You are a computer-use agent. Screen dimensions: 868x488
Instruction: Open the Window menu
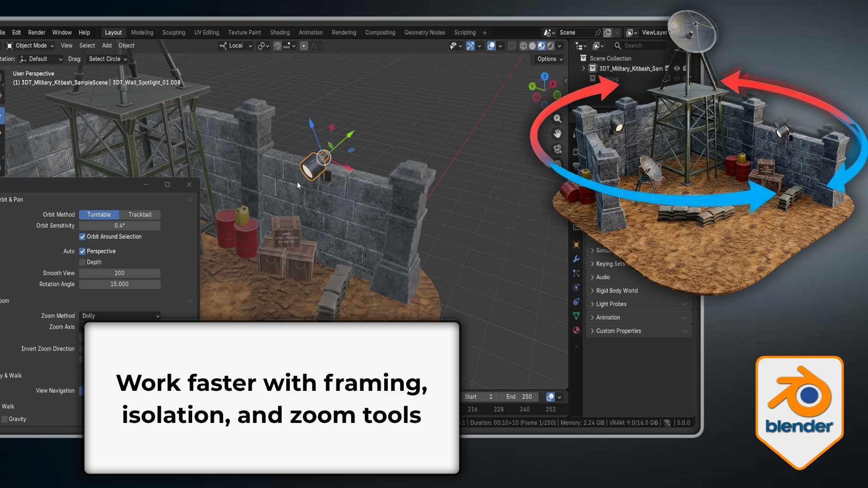click(x=62, y=33)
